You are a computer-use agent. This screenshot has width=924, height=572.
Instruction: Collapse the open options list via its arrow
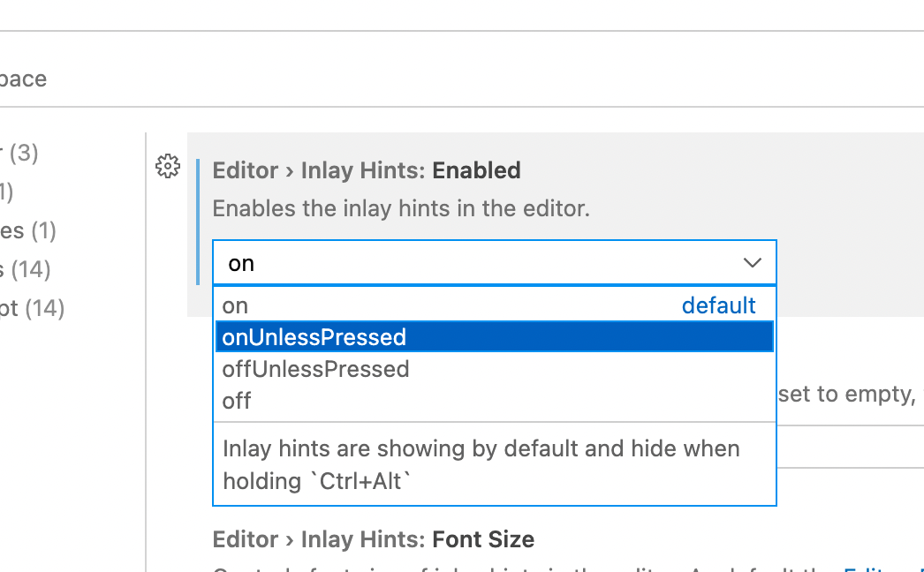point(752,262)
